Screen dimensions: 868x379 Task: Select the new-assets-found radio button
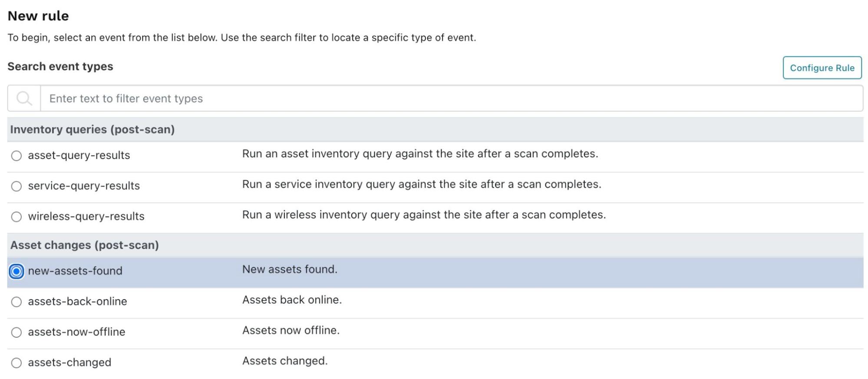17,272
